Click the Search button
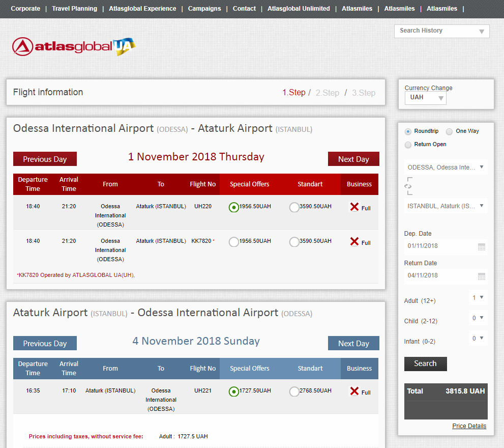 tap(426, 364)
